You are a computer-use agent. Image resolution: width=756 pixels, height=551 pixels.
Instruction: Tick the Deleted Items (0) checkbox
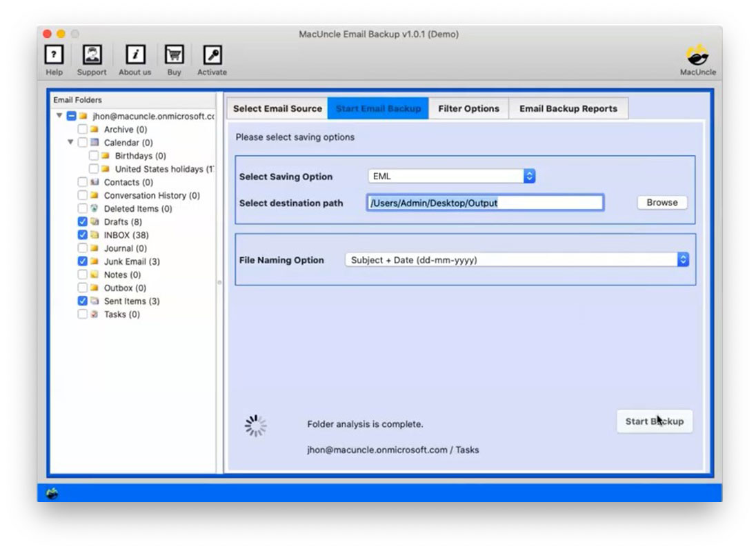click(x=83, y=208)
